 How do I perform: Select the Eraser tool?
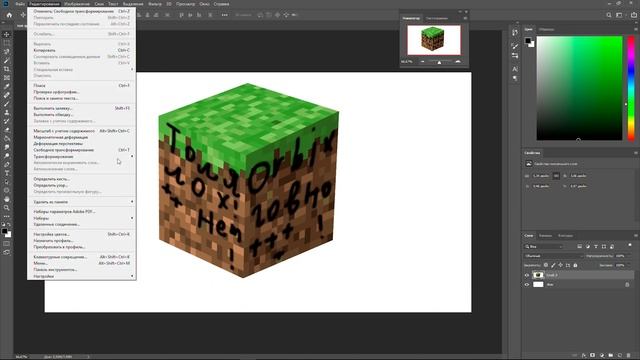coord(7,130)
